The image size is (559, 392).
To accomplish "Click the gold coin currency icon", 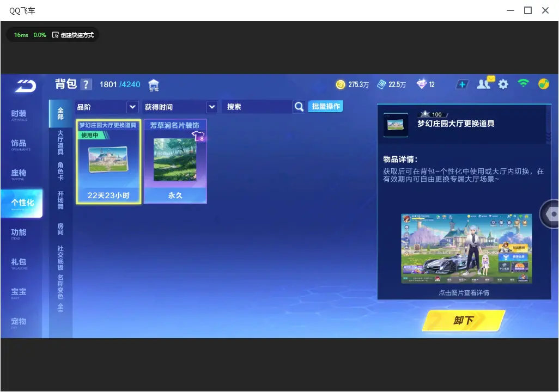I will pos(341,84).
